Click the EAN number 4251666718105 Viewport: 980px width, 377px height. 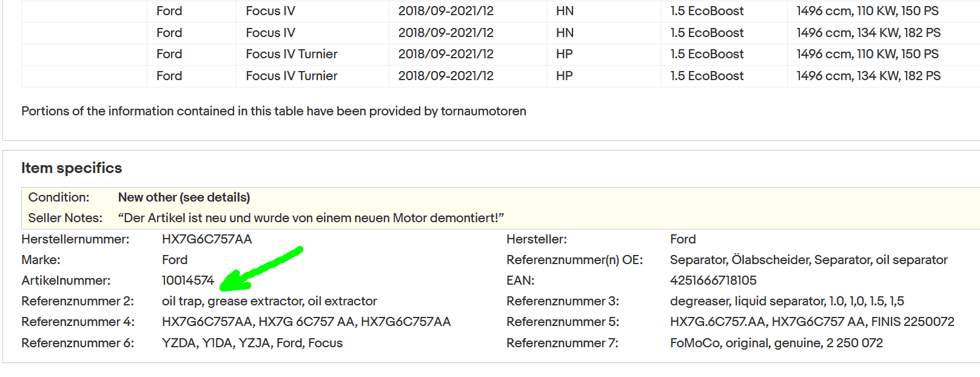tap(713, 280)
